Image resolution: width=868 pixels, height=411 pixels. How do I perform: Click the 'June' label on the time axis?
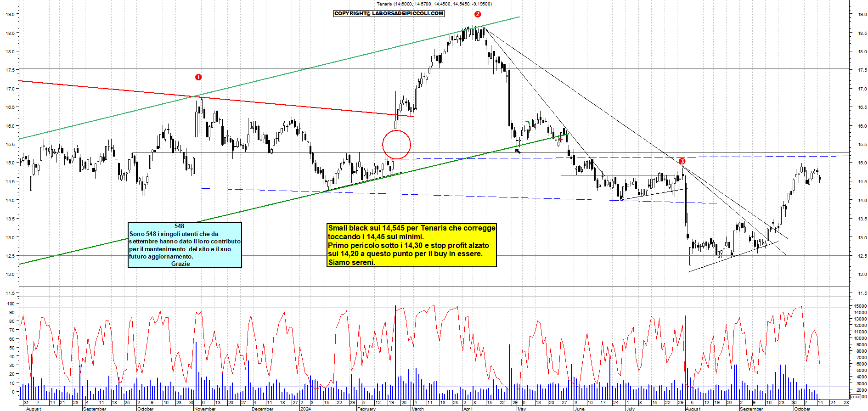tap(580, 409)
